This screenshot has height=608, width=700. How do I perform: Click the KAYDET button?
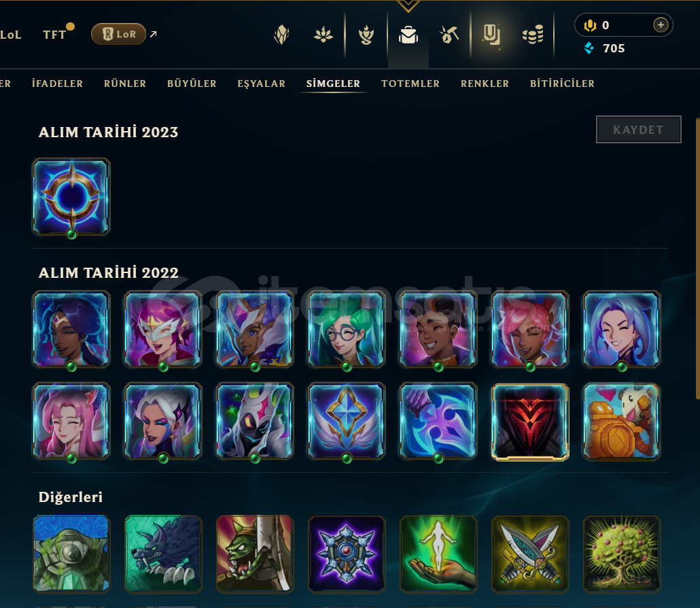[x=638, y=130]
